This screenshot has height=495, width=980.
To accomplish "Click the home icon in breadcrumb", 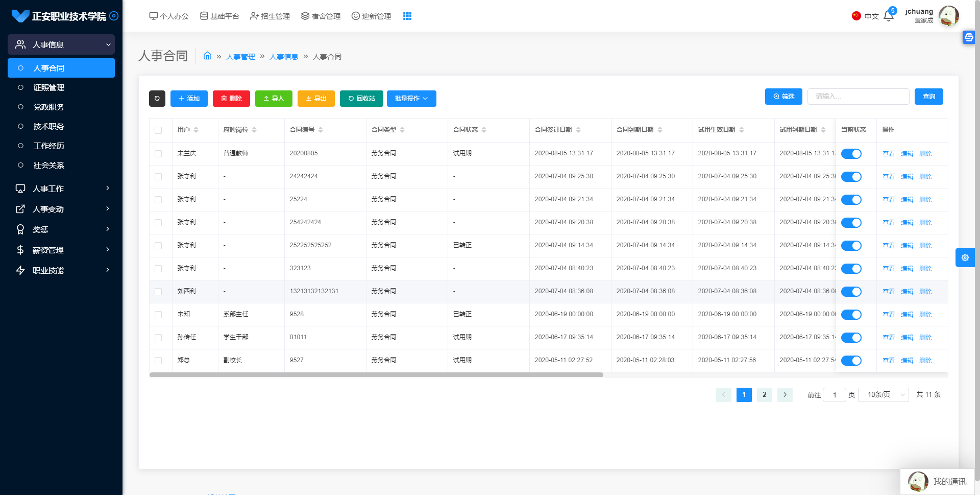I will [207, 56].
